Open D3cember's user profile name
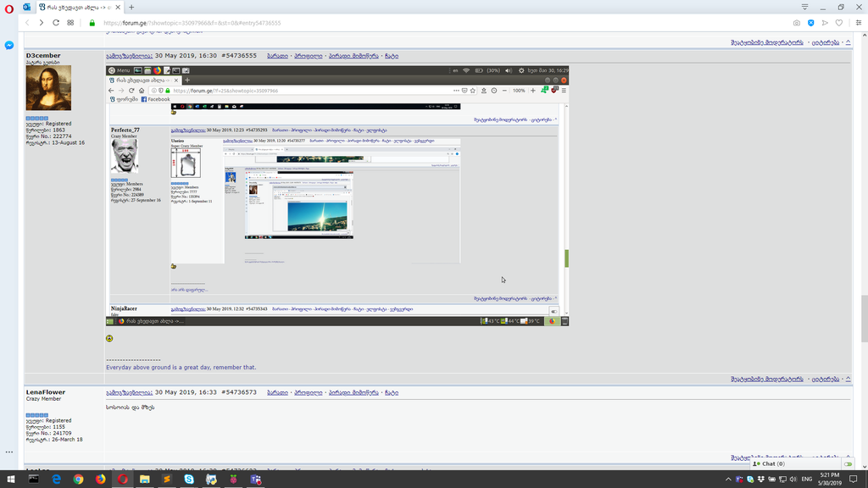Image resolution: width=868 pixels, height=488 pixels. (x=43, y=55)
